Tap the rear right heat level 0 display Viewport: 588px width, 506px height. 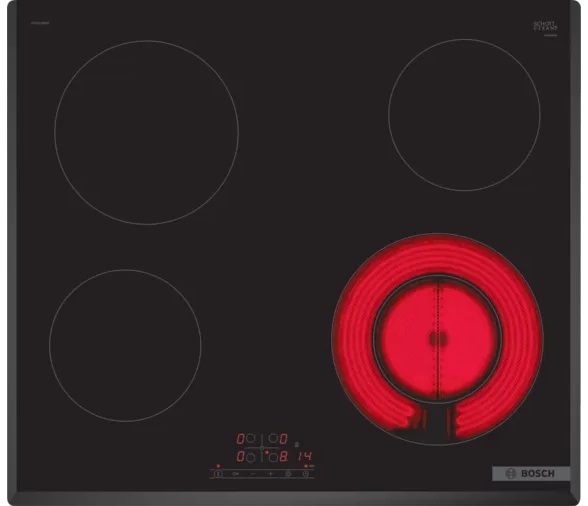(284, 438)
